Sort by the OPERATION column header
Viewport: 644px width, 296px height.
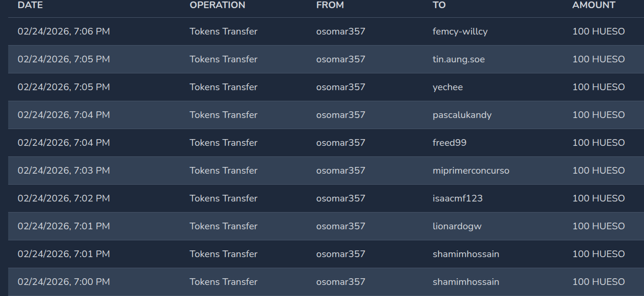217,5
